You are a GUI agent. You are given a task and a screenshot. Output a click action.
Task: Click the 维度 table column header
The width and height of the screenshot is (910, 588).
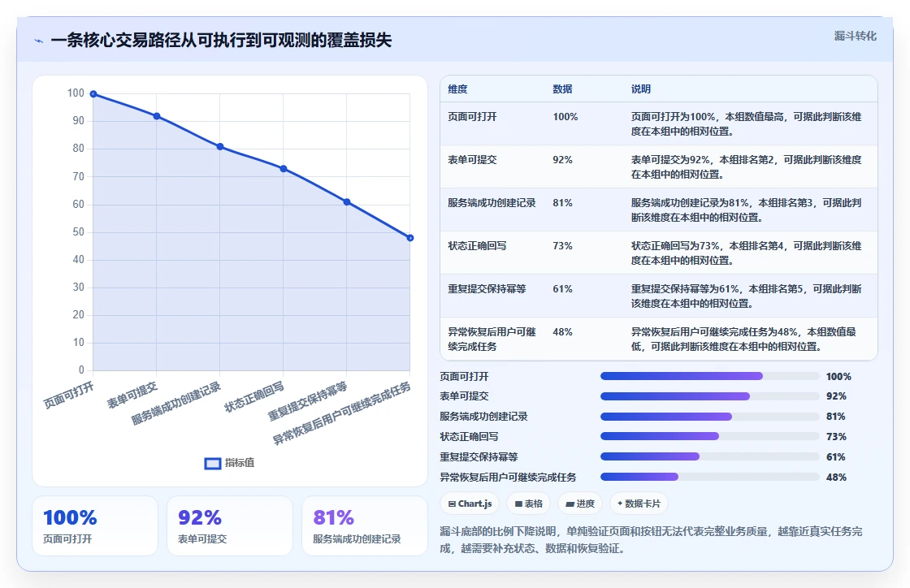click(x=457, y=89)
